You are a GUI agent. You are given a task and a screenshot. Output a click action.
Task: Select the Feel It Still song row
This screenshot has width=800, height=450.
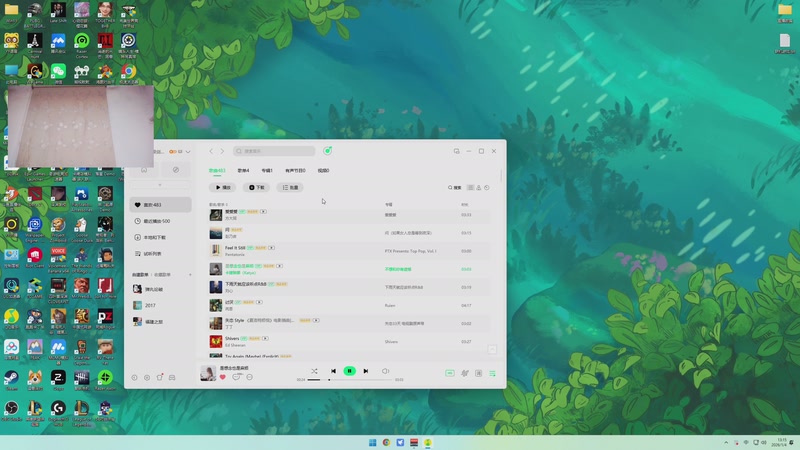[x=349, y=251]
